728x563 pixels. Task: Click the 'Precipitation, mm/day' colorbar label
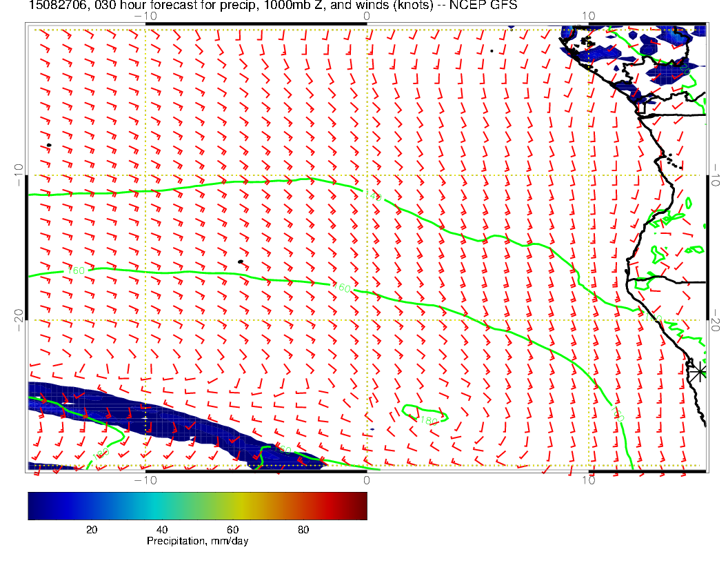[x=197, y=542]
